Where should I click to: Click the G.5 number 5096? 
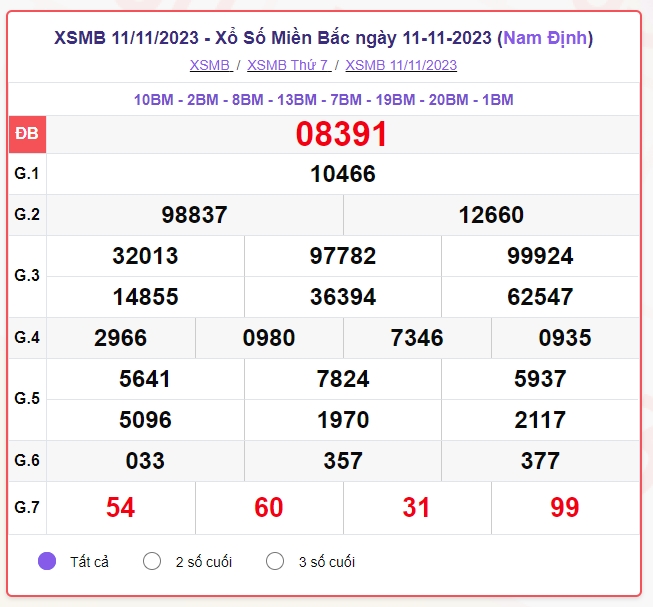145,420
